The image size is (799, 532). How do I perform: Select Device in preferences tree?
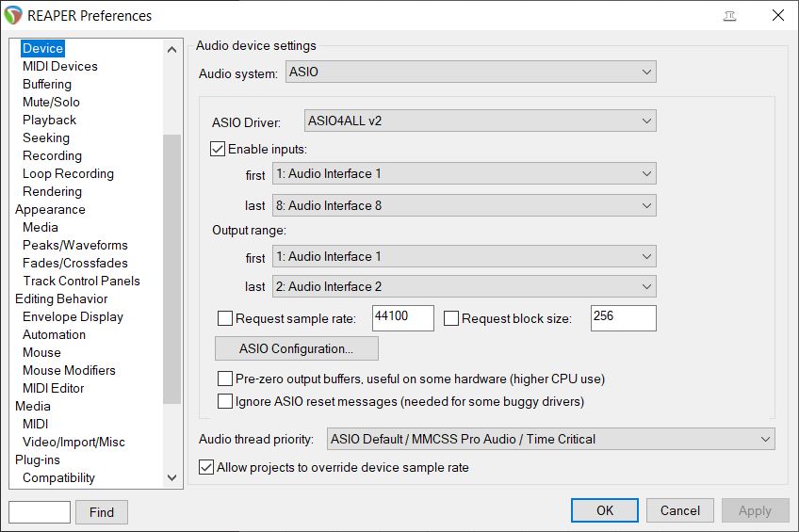[x=42, y=48]
